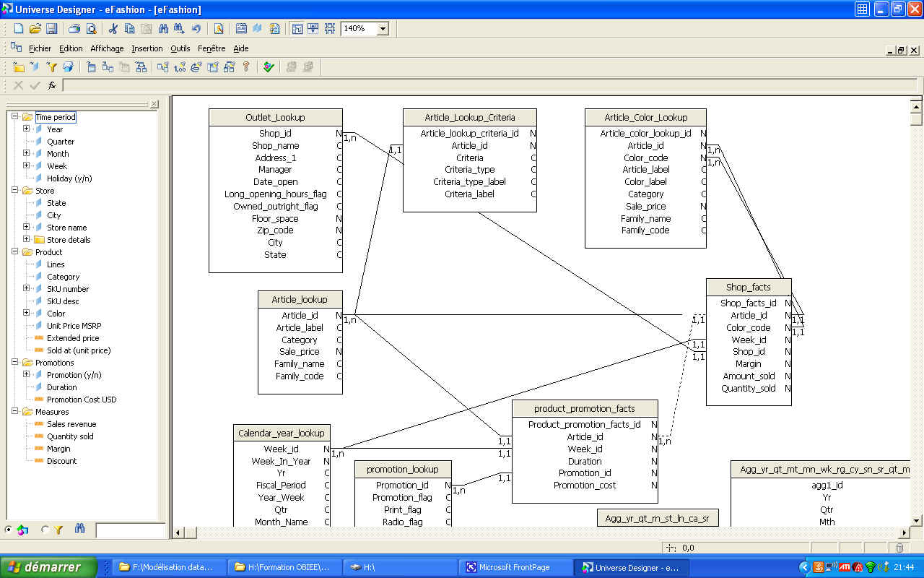The width and height of the screenshot is (924, 578).
Task: Select the Outlet_Lookup table header
Action: (275, 118)
